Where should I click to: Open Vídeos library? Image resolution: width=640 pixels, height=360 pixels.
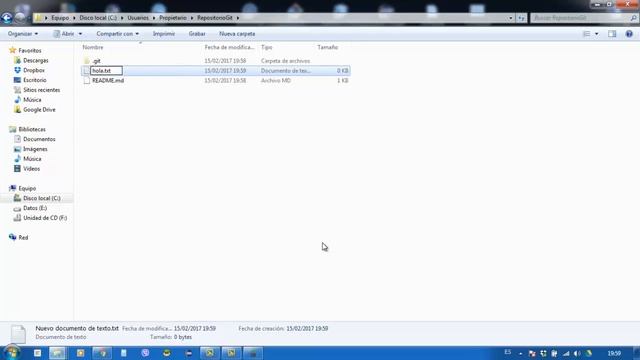[31, 169]
